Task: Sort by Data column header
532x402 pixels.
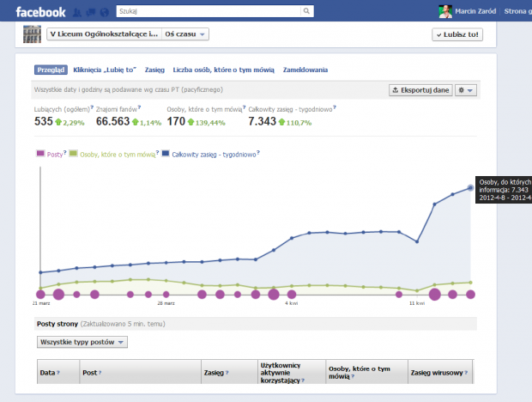Action: pos(58,372)
